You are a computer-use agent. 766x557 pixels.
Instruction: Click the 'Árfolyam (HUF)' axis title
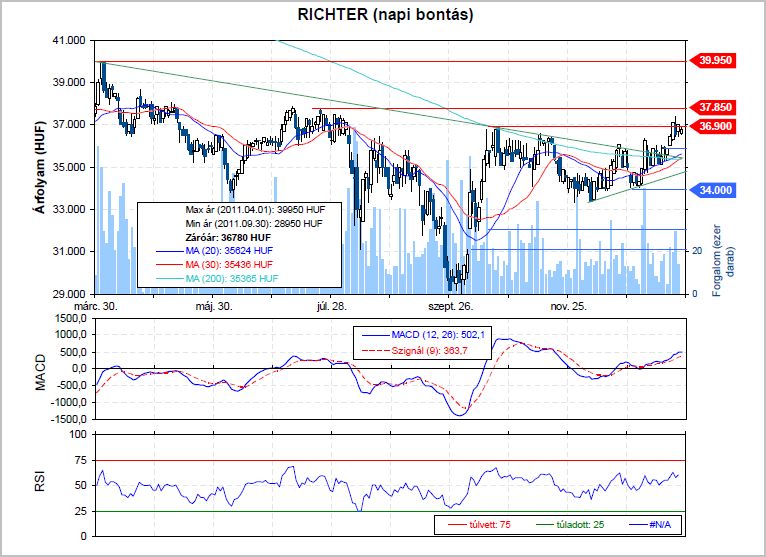[40, 167]
